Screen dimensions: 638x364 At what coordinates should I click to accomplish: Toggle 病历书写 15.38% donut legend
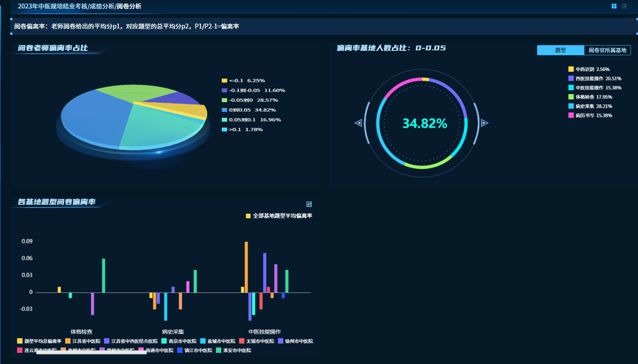(x=590, y=116)
